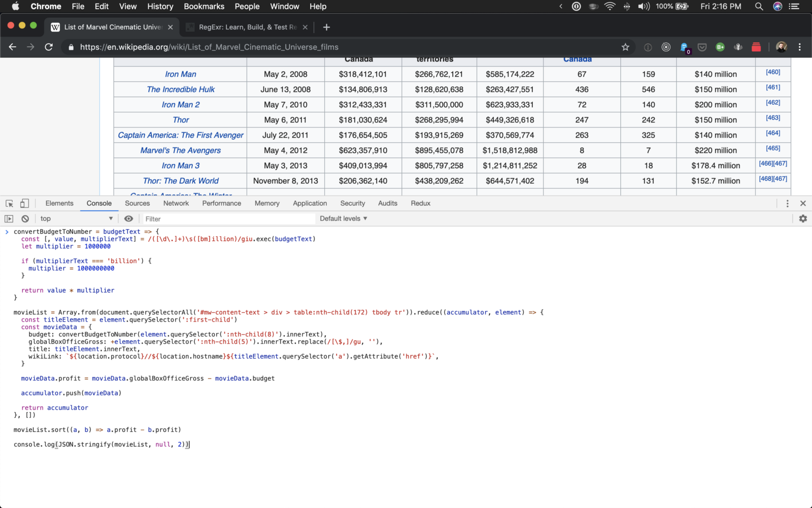
Task: Open the Thor: The Dark World link
Action: click(181, 181)
